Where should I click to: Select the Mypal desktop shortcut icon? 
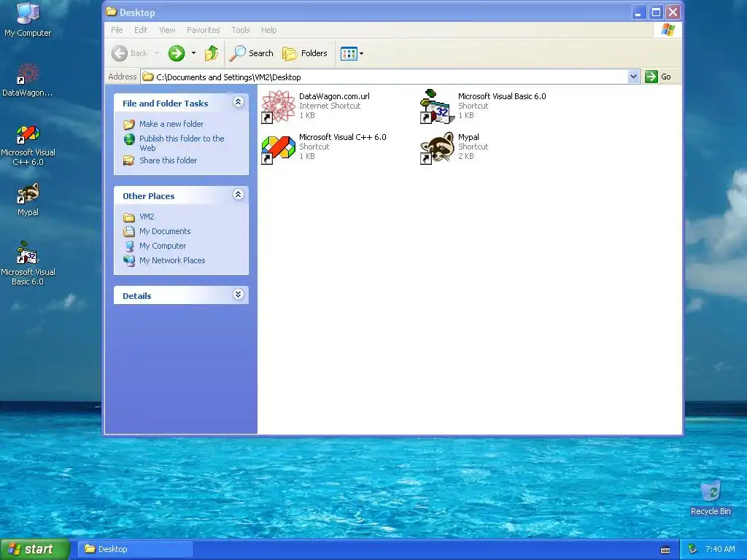click(x=28, y=192)
